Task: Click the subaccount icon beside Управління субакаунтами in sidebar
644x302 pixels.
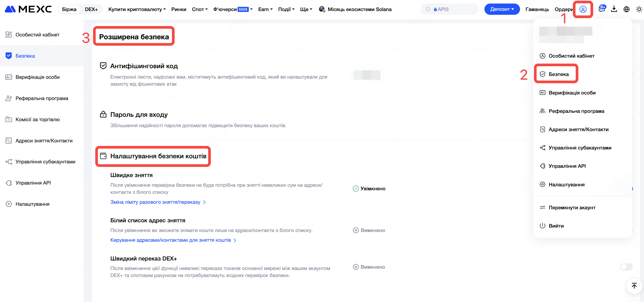Action: pos(9,162)
